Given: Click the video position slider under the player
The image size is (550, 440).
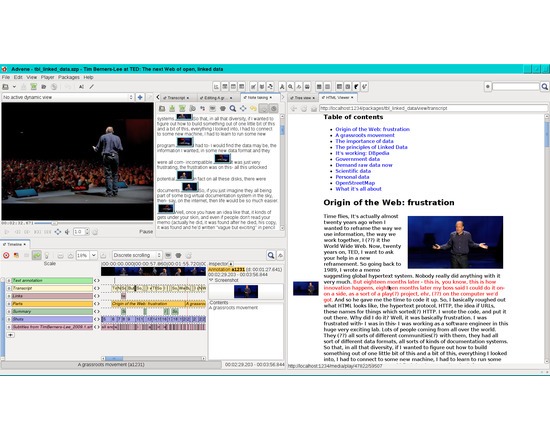Looking at the screenshot, I should pos(95,223).
